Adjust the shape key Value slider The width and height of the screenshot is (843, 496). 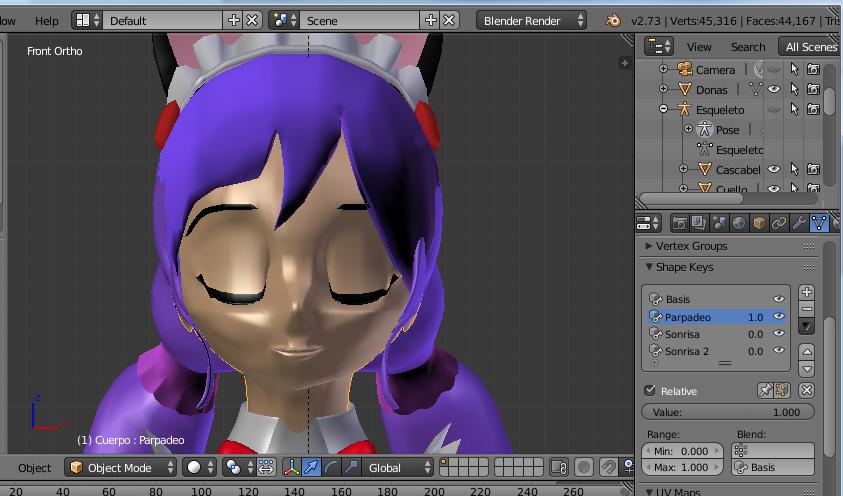[x=727, y=412]
